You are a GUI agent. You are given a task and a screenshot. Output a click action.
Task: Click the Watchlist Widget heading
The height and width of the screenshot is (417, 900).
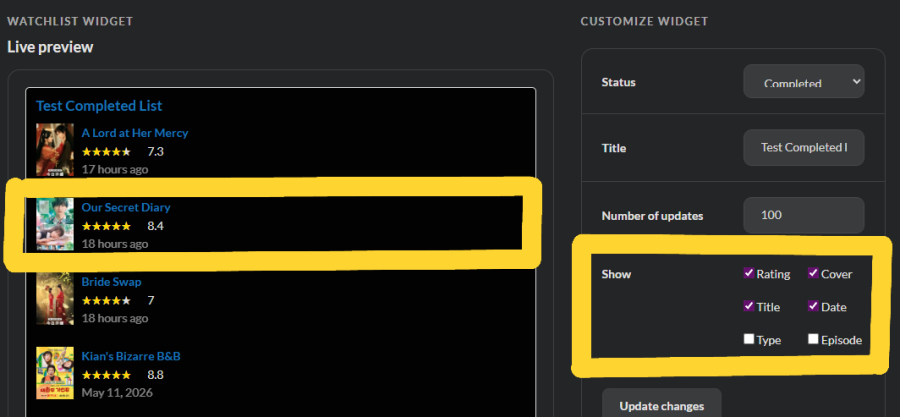(70, 21)
